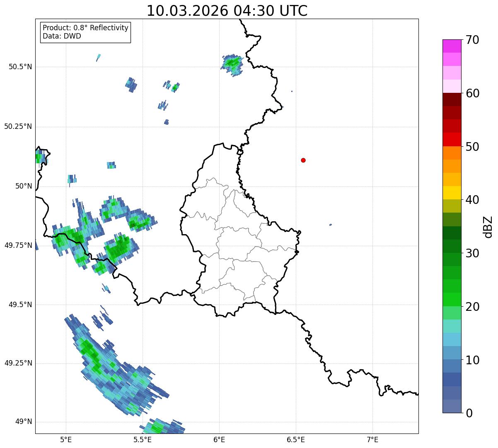
Task: Click the colorbar '20' tick label
Action: (x=472, y=307)
